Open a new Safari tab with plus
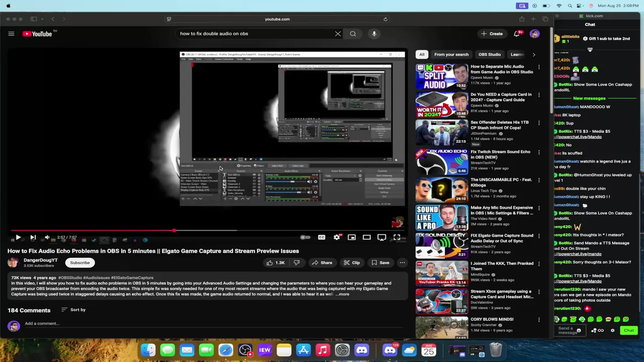Image resolution: width=644 pixels, height=362 pixels. [x=533, y=19]
